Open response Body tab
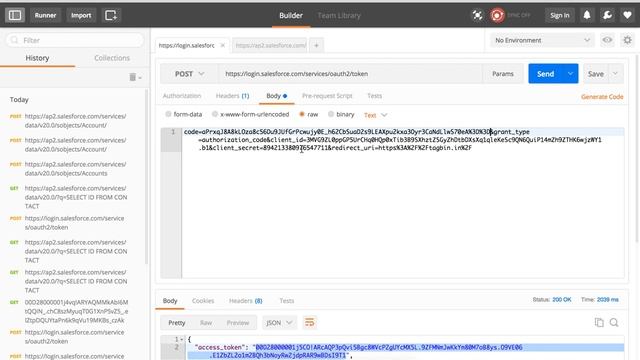This screenshot has width=640, height=360. point(170,301)
